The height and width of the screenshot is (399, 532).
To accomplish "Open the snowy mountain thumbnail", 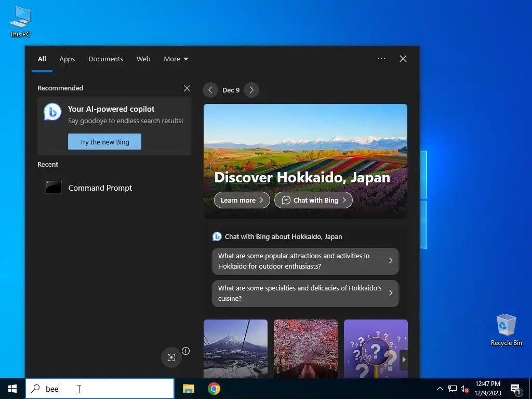I will (235, 349).
